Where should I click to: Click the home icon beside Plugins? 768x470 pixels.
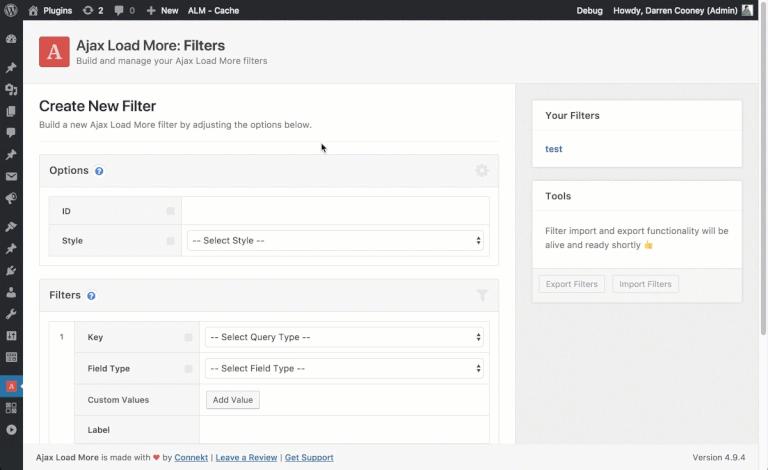pos(33,10)
